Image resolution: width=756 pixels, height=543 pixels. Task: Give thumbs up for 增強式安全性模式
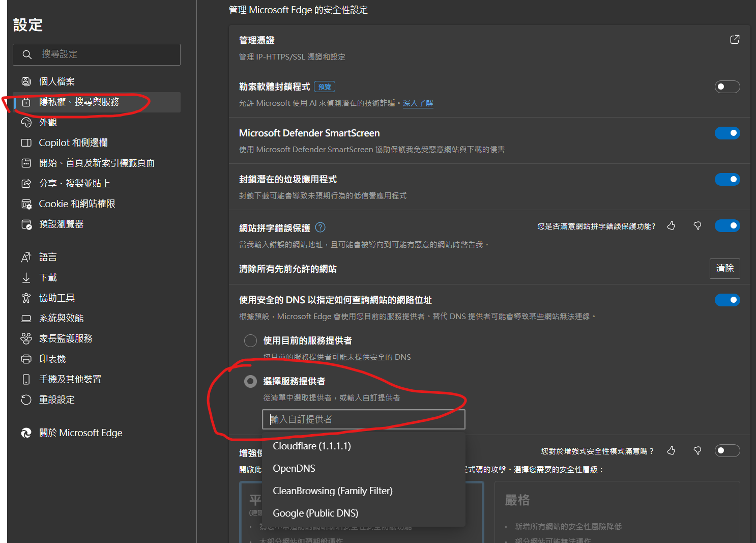click(x=671, y=450)
